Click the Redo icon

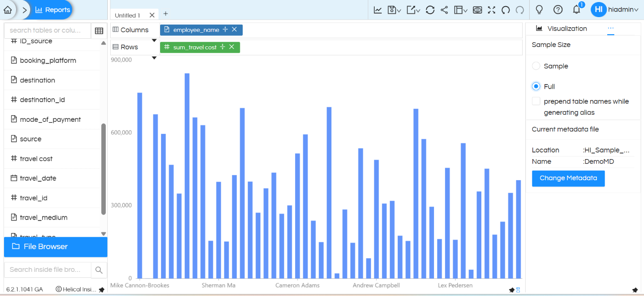520,10
